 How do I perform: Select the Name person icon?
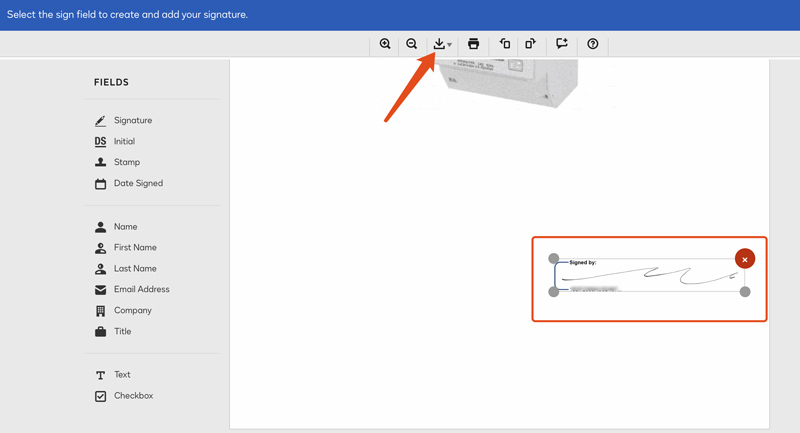tap(101, 227)
